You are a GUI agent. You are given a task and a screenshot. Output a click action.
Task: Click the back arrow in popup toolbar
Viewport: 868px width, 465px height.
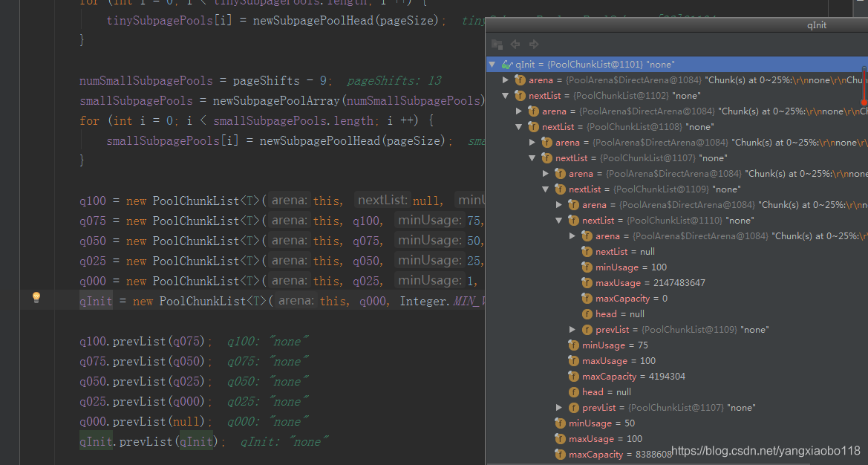515,45
